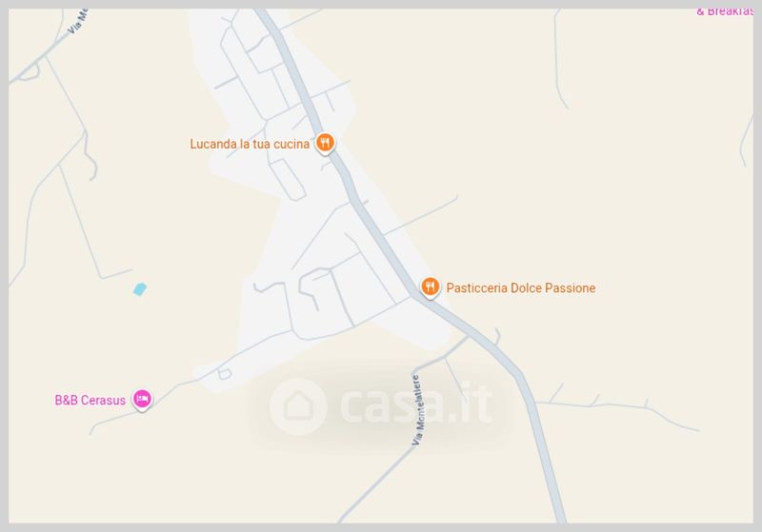This screenshot has width=762, height=532.
Task: Click the Pasticceria Dolce Passione label
Action: [520, 287]
